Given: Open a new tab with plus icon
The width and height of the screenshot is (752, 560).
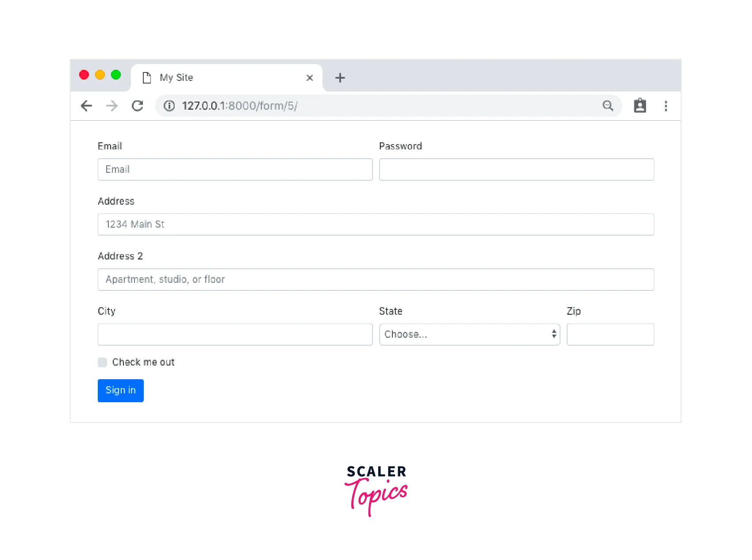Looking at the screenshot, I should pos(340,78).
